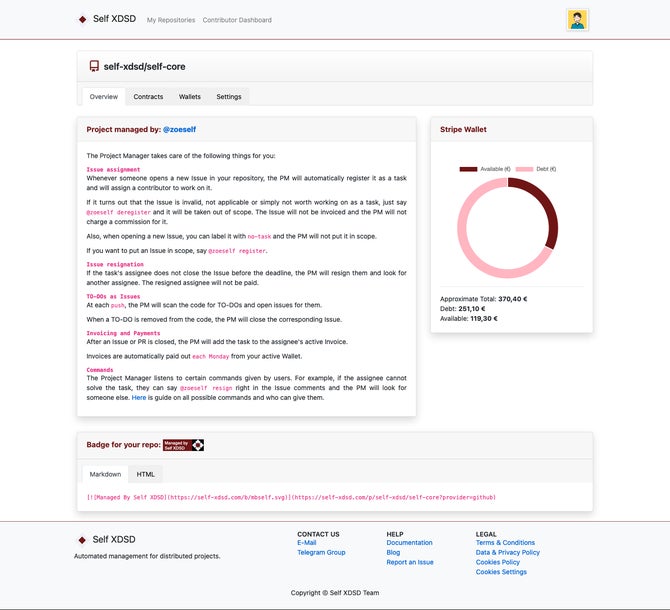670x610 pixels.
Task: Click the Available 119,30 € value
Action: tap(484, 319)
